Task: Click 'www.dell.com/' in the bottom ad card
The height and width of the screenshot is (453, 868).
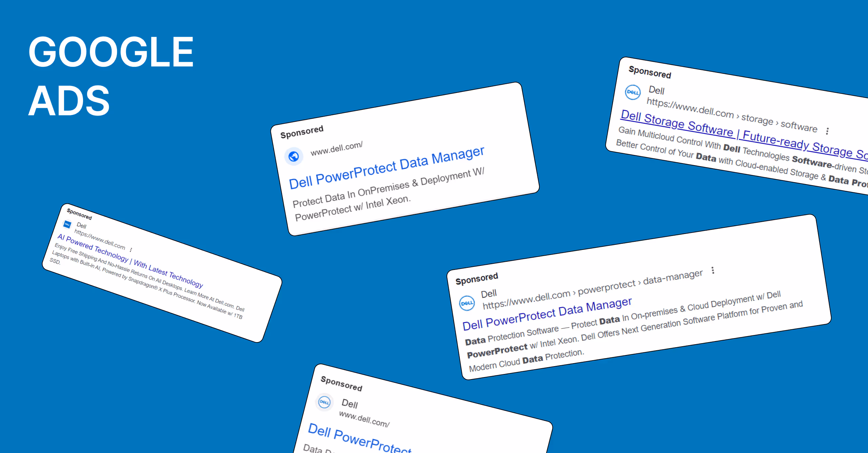Action: point(364,419)
